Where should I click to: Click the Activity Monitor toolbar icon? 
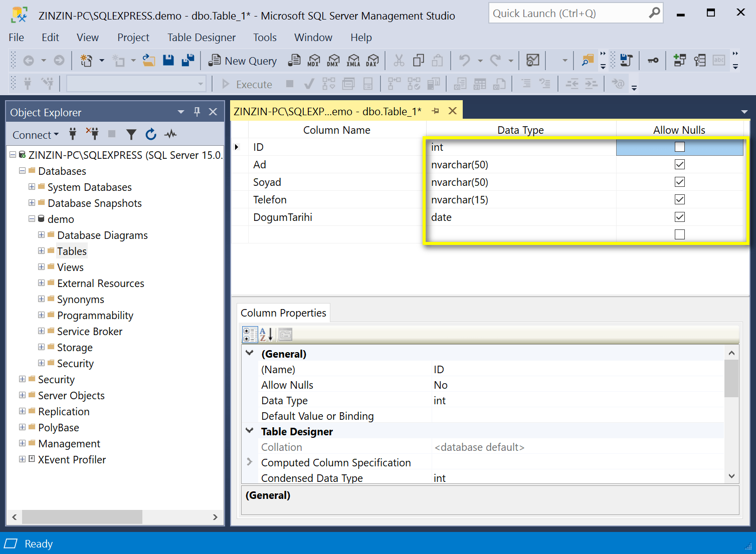533,61
